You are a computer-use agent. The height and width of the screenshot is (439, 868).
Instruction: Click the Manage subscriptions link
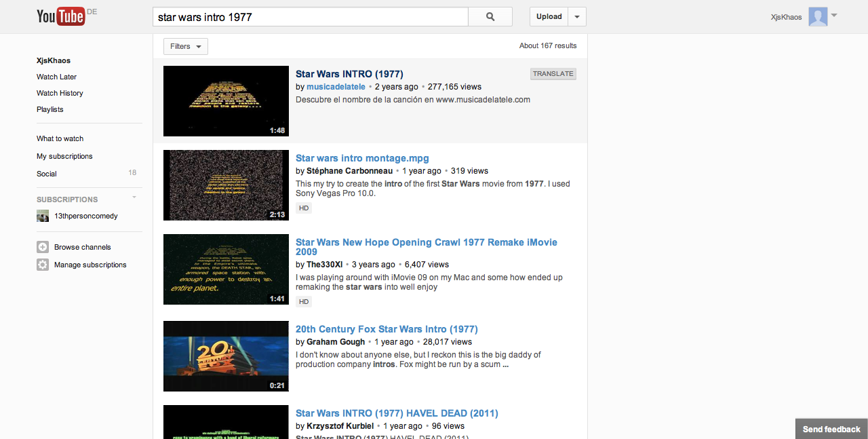click(x=90, y=265)
